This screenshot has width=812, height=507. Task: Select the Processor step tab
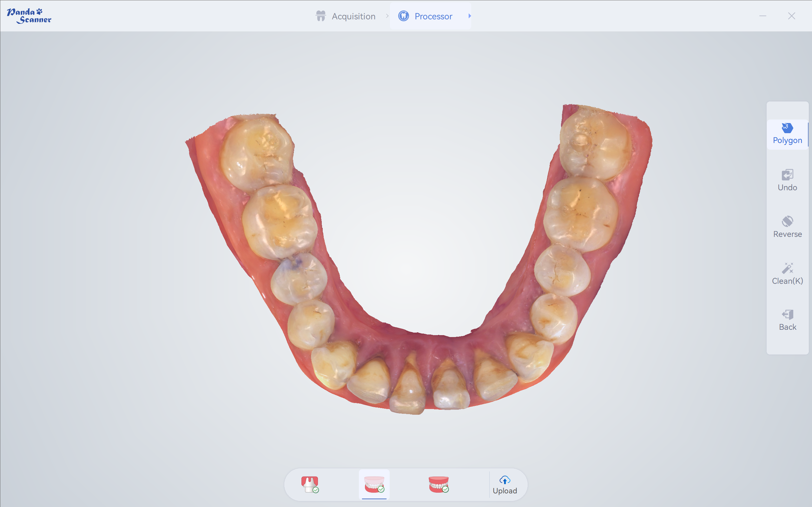pos(433,16)
